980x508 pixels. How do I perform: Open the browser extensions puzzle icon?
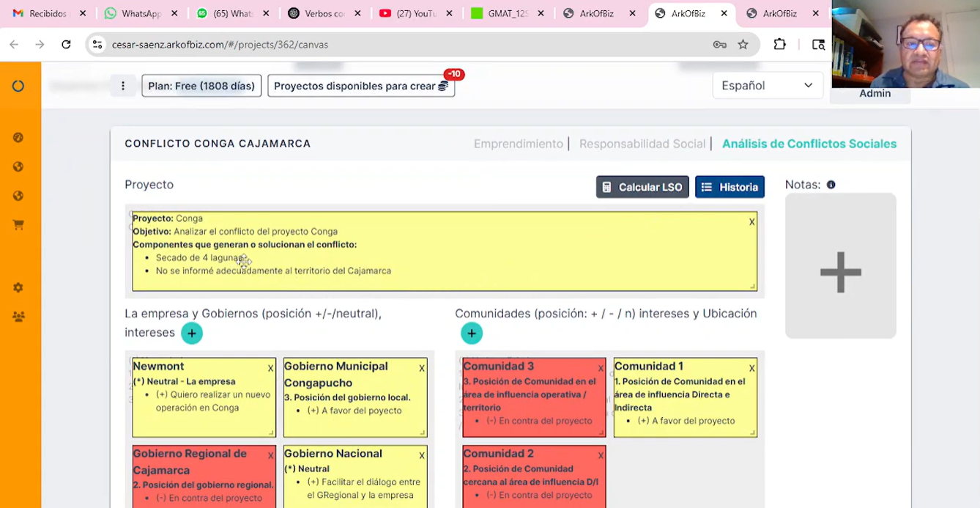(x=779, y=45)
